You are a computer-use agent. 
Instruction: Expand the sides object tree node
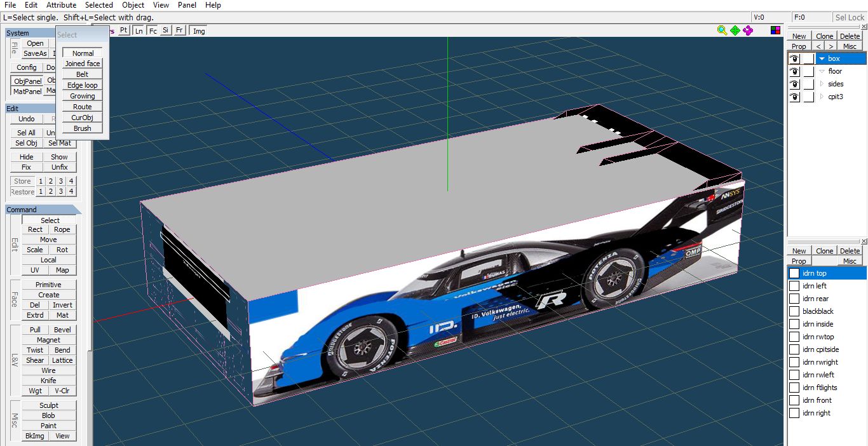[821, 84]
